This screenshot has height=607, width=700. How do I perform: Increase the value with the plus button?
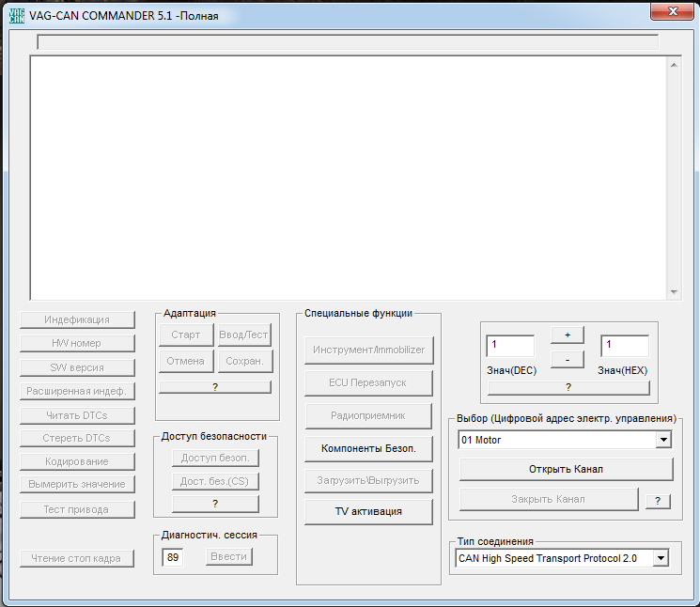(x=568, y=335)
